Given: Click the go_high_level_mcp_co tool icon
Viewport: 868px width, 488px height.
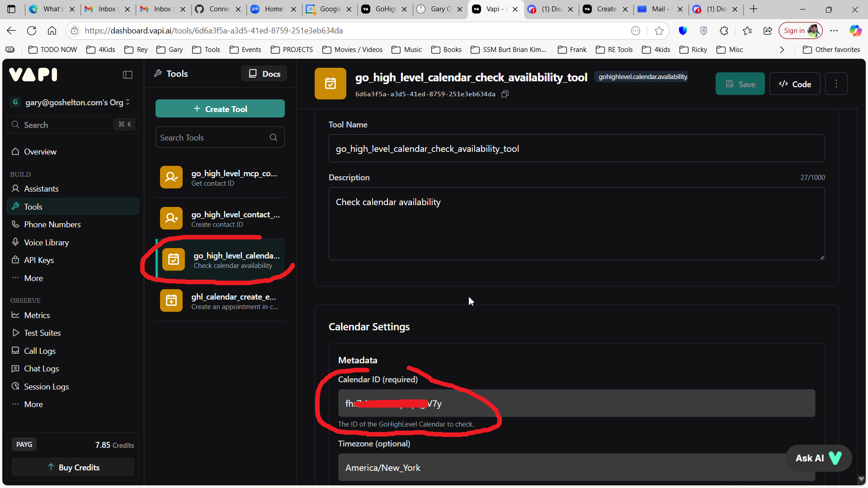Looking at the screenshot, I should pyautogui.click(x=171, y=178).
